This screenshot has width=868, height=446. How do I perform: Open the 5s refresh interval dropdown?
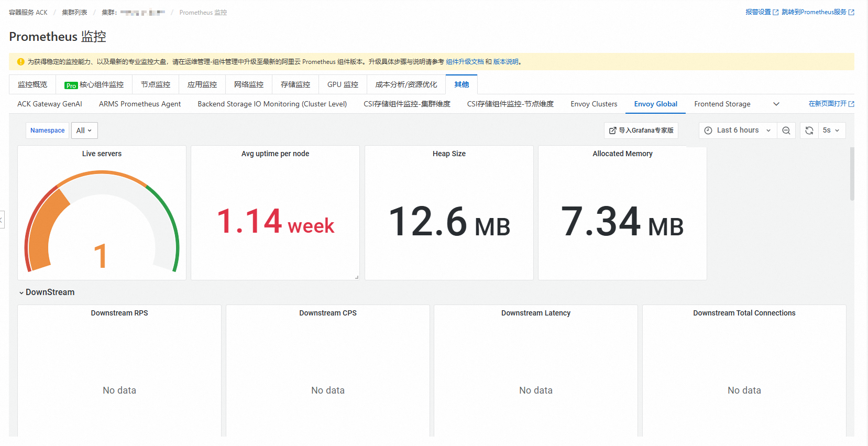(x=832, y=130)
